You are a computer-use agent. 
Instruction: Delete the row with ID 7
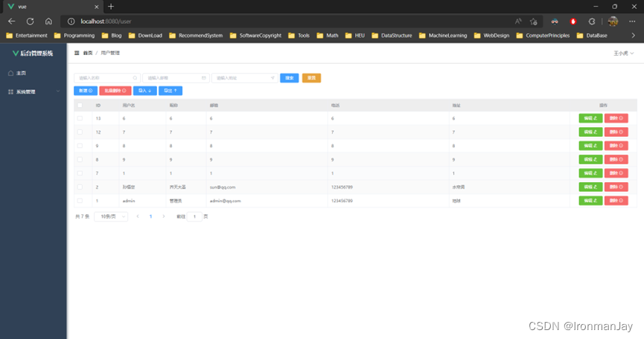click(616, 173)
